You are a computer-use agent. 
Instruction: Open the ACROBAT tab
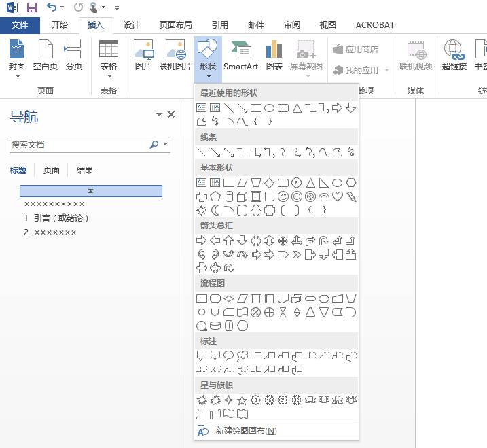coord(375,25)
